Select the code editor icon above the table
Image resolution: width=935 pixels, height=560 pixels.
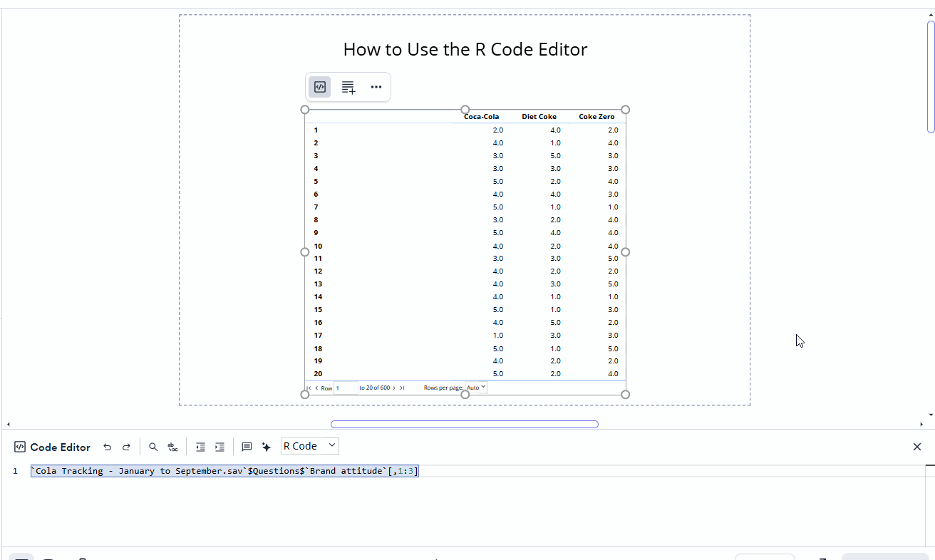319,86
